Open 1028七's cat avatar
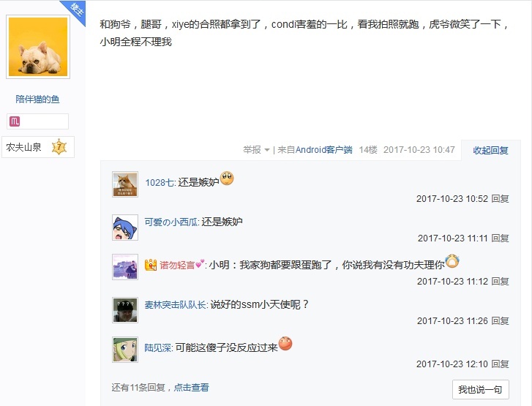Image resolution: width=532 pixels, height=406 pixels. tap(125, 184)
